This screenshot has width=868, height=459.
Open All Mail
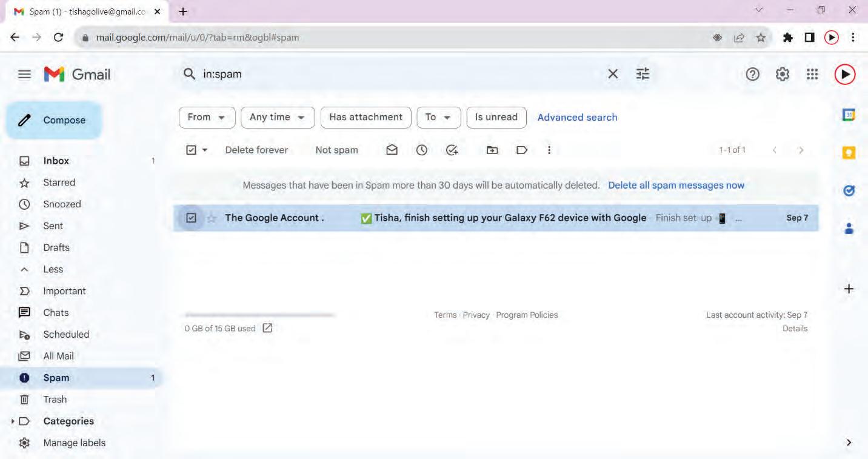click(x=58, y=356)
